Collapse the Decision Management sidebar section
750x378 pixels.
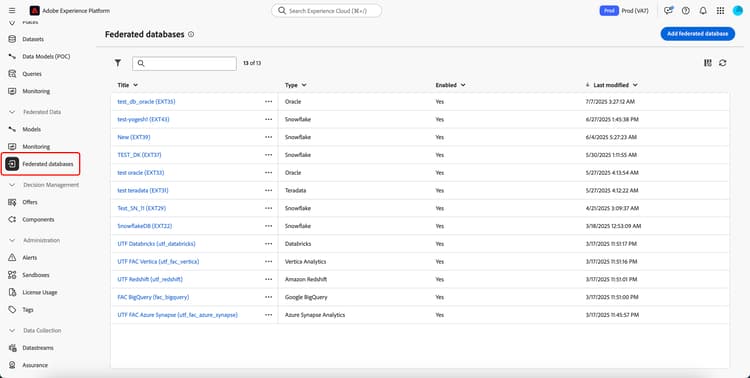12,185
